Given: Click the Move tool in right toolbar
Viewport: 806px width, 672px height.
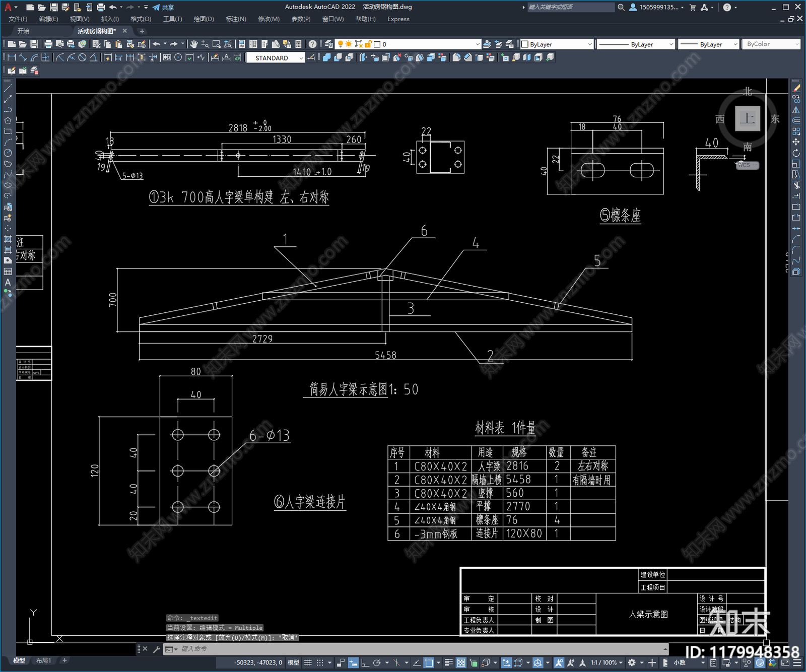Looking at the screenshot, I should pos(796,142).
